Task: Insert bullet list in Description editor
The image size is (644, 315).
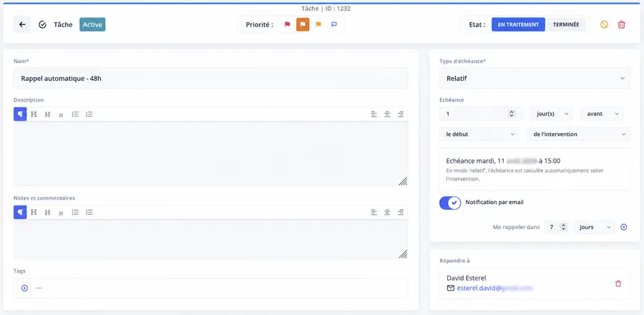Action: click(x=75, y=114)
